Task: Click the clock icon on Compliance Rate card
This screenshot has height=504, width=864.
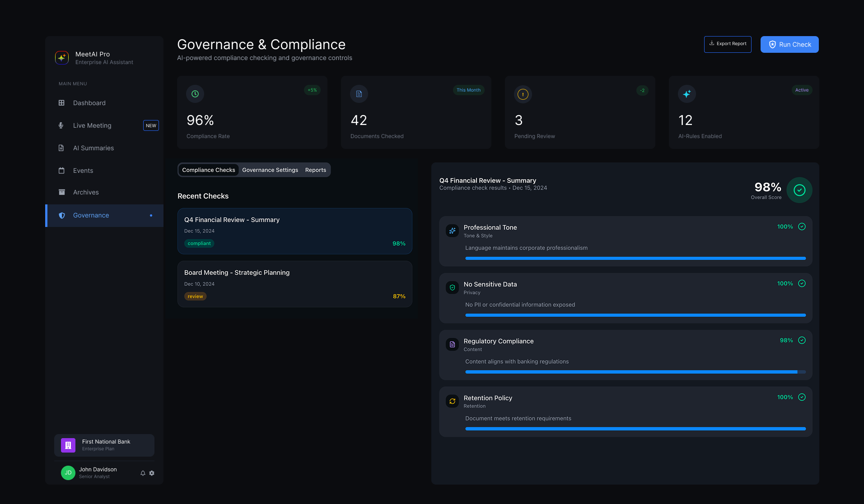Action: tap(195, 94)
